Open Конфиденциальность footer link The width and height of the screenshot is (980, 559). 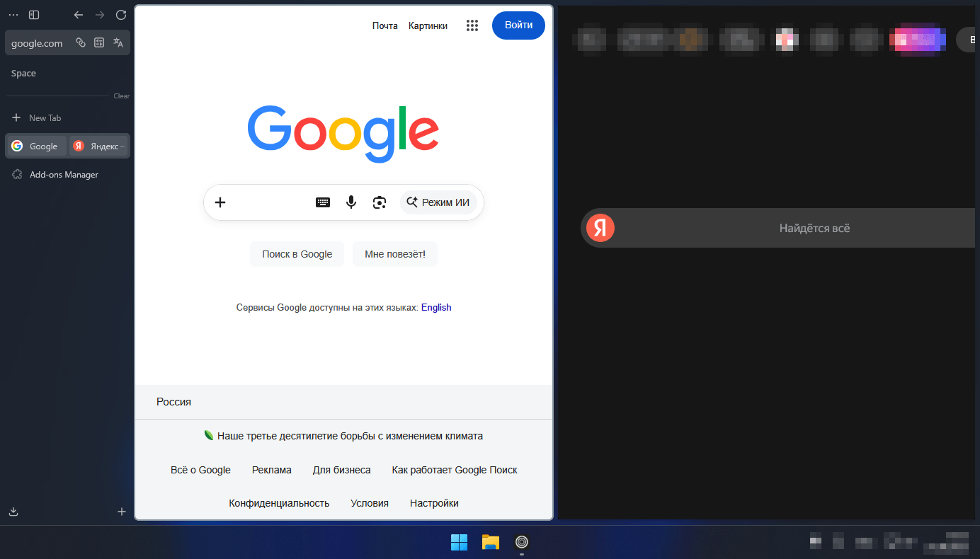tap(279, 503)
